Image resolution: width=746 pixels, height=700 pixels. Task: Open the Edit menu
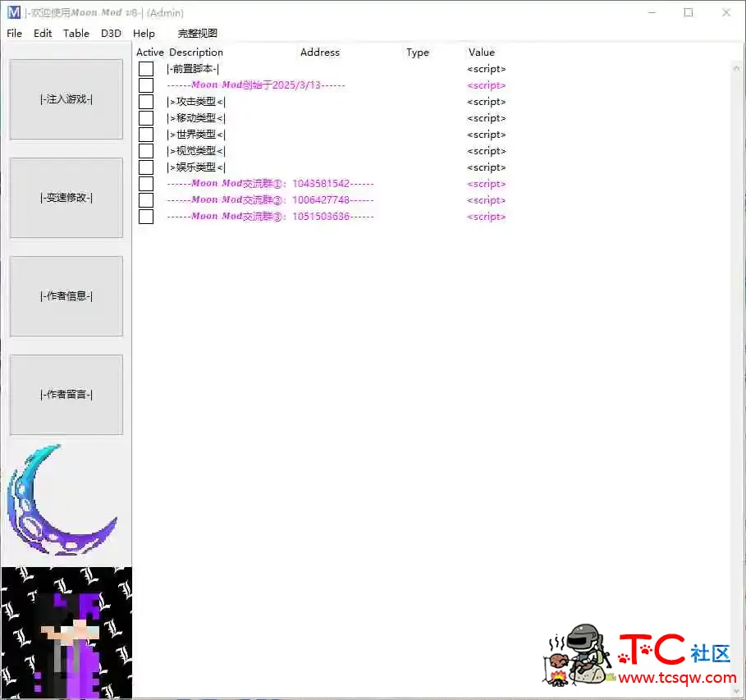coord(43,34)
